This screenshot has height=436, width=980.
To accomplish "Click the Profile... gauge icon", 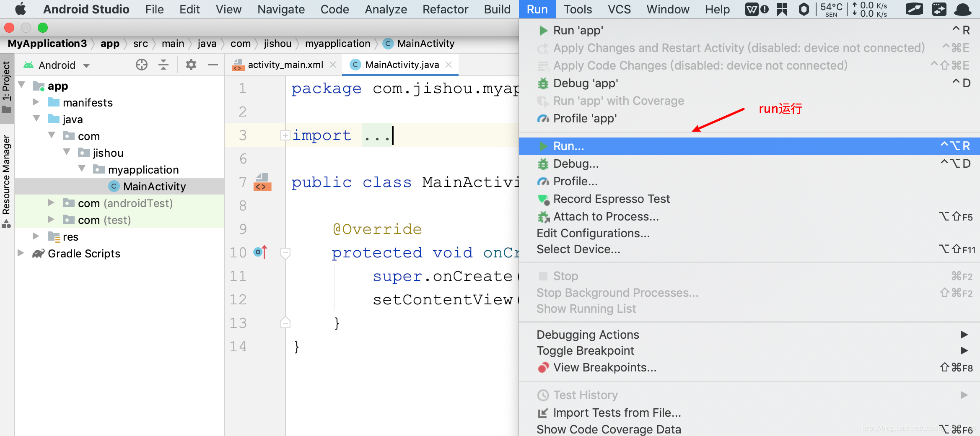I will click(x=543, y=182).
